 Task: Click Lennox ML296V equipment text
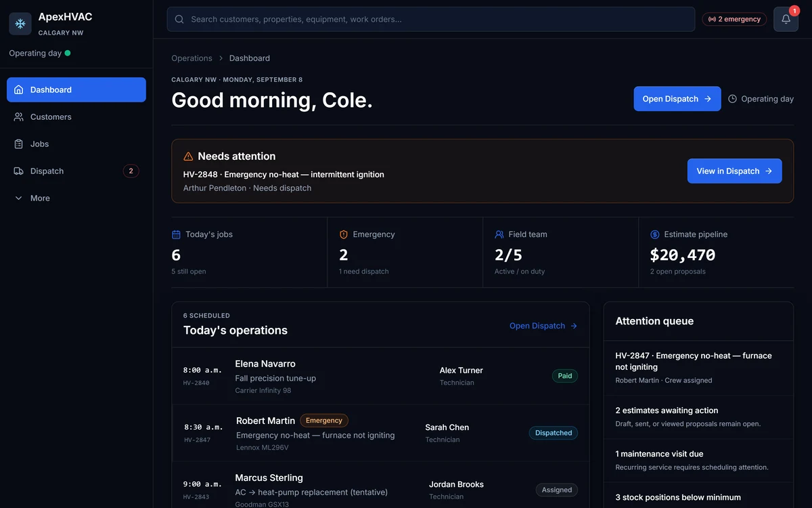point(263,448)
